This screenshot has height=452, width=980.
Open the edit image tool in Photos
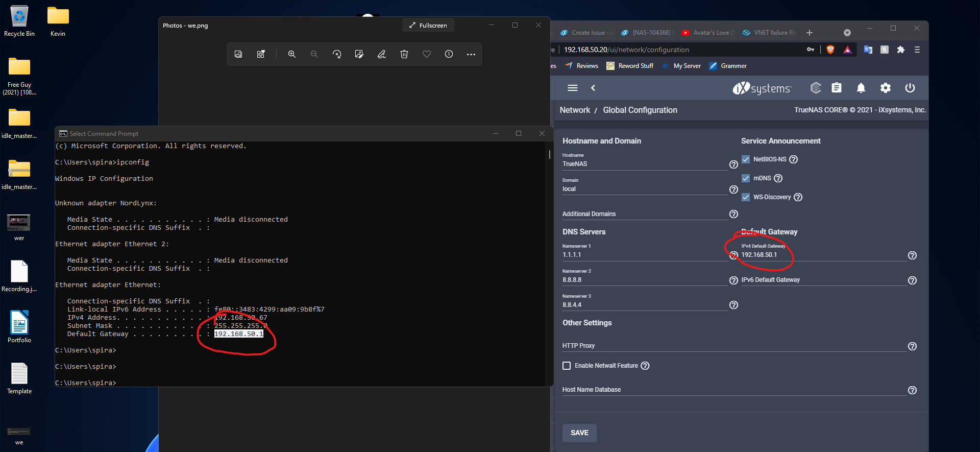(359, 54)
